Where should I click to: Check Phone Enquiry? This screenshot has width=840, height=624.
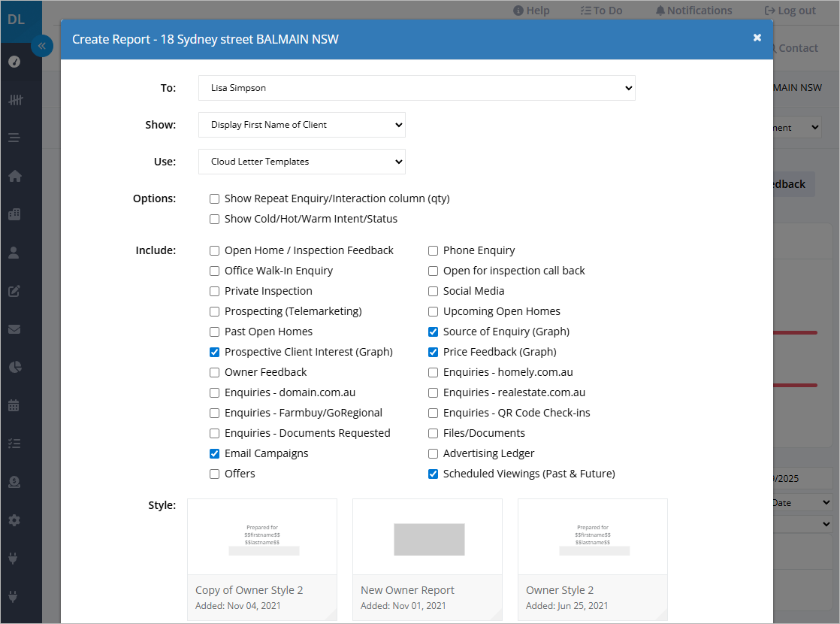tap(433, 251)
